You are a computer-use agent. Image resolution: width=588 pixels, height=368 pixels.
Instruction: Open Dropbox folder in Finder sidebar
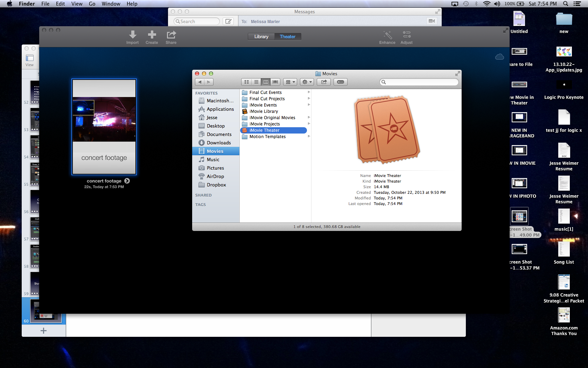(216, 185)
